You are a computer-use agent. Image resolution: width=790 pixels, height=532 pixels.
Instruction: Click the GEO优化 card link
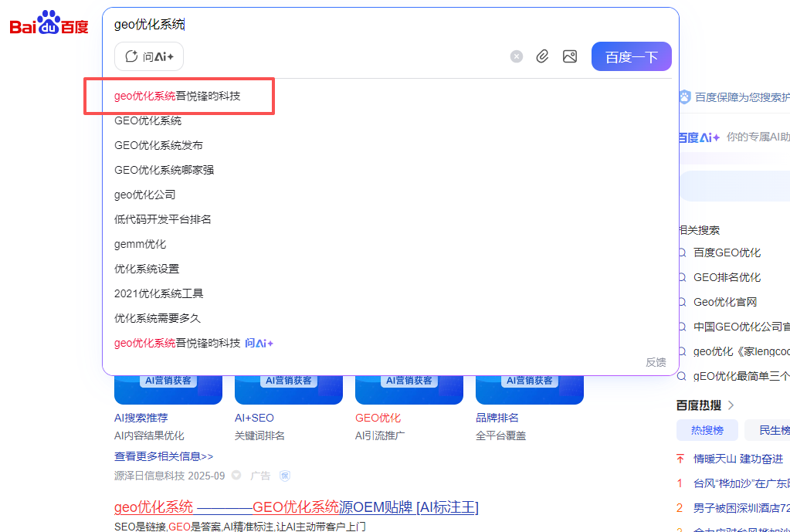pyautogui.click(x=378, y=418)
